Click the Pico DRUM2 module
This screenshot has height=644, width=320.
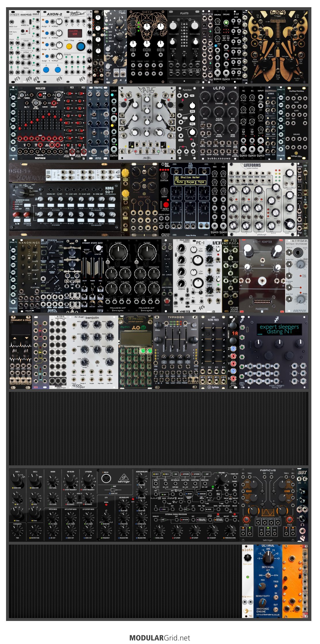pyautogui.click(x=218, y=47)
